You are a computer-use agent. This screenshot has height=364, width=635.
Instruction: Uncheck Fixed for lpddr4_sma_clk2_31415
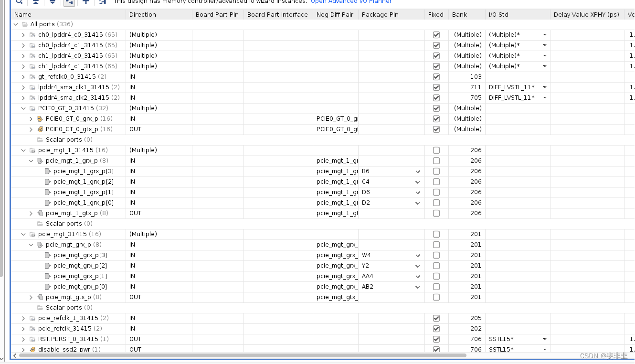(x=436, y=98)
